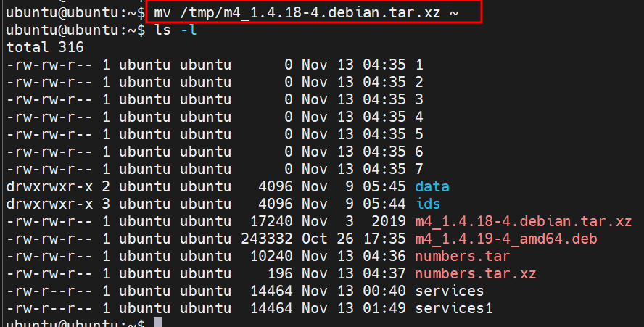Click the file named 1 in listing
This screenshot has width=644, height=327.
coord(419,65)
